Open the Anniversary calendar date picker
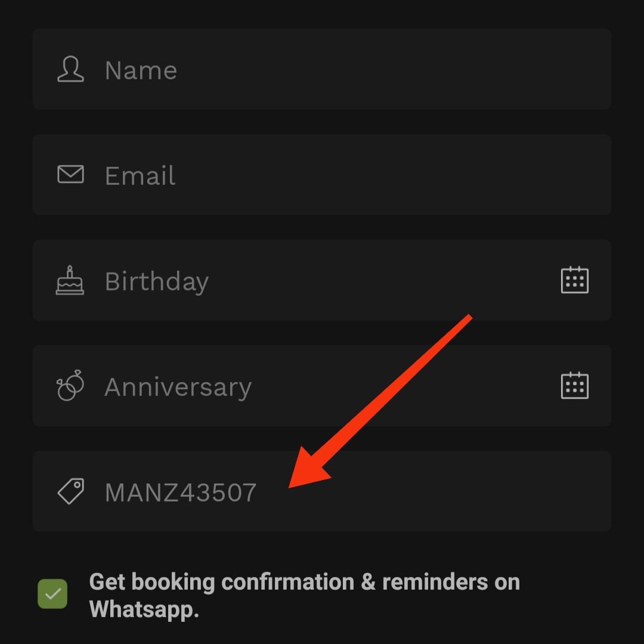Viewport: 644px width, 644px height. click(574, 386)
